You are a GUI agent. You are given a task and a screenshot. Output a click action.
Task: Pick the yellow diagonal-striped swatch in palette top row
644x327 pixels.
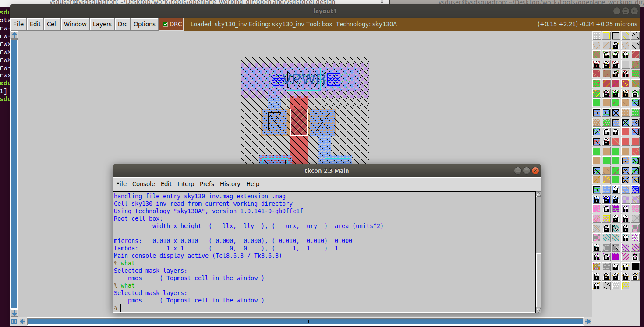(x=626, y=36)
